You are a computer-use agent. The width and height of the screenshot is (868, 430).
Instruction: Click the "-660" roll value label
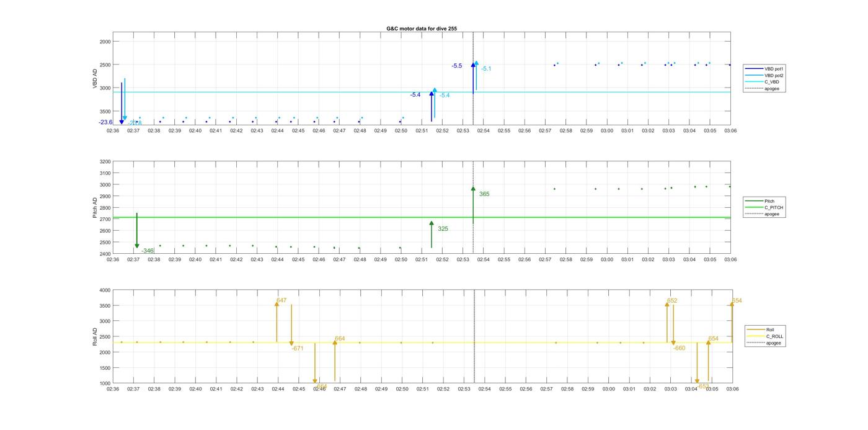[680, 348]
